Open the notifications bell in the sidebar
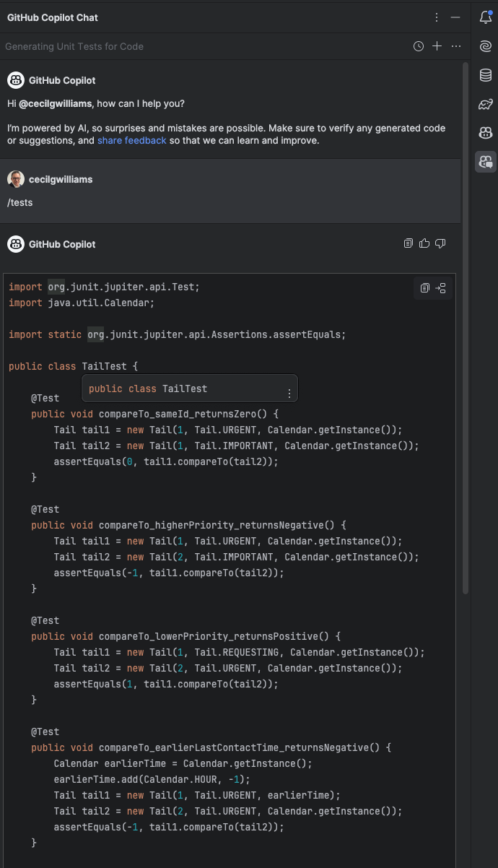The height and width of the screenshot is (868, 498). [486, 17]
